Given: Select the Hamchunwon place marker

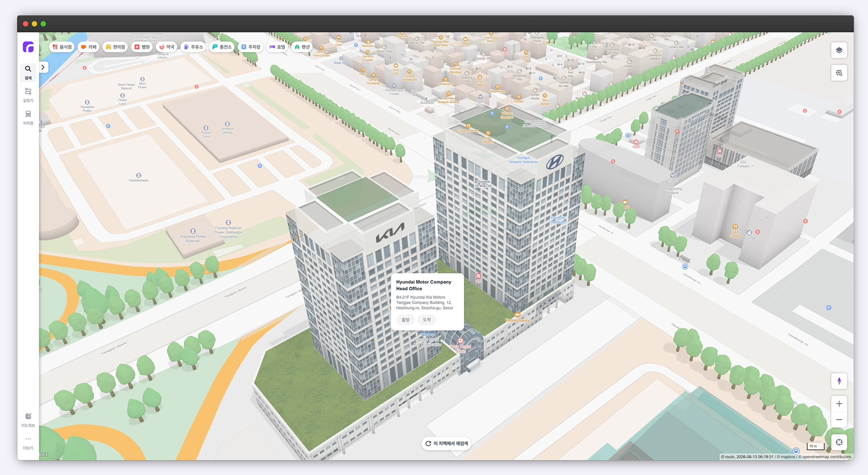Looking at the screenshot, I should [x=139, y=176].
